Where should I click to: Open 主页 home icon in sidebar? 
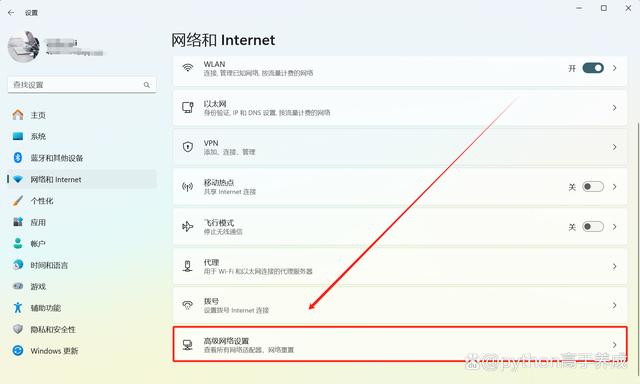click(18, 115)
